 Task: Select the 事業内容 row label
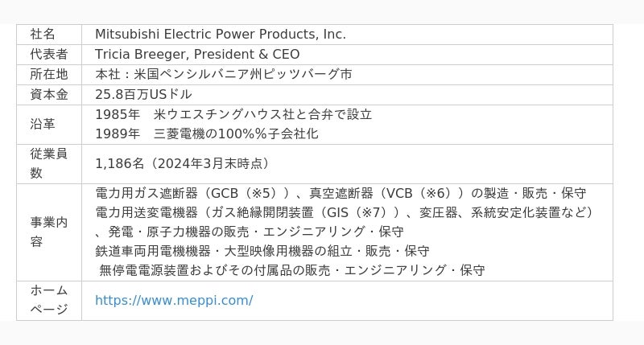48,232
